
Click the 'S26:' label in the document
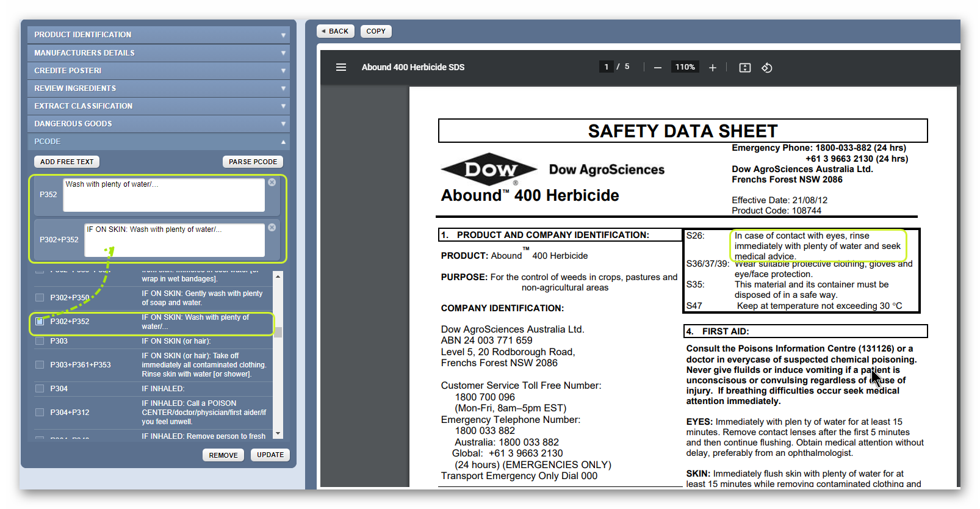(x=695, y=236)
